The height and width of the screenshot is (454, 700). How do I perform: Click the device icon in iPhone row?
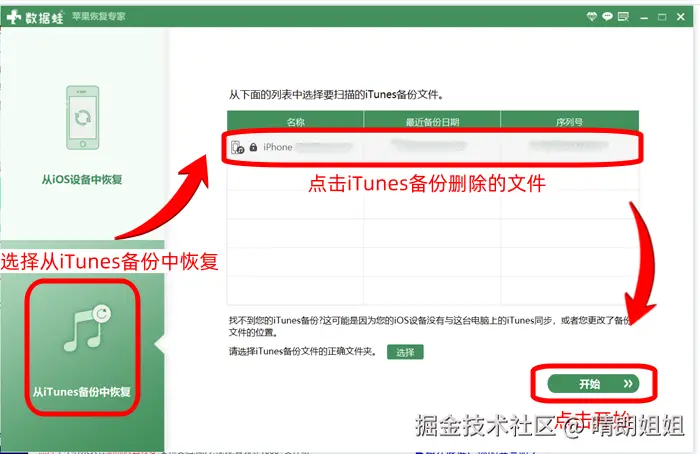coord(238,147)
